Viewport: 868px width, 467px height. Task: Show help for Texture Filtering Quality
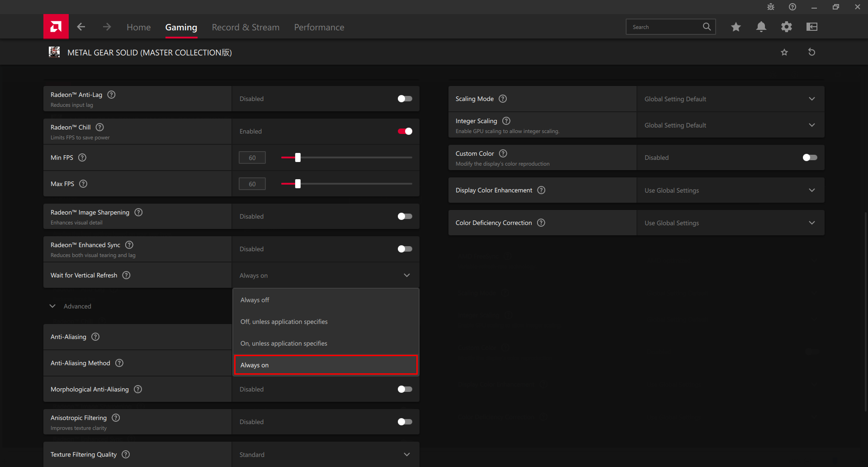(x=126, y=454)
